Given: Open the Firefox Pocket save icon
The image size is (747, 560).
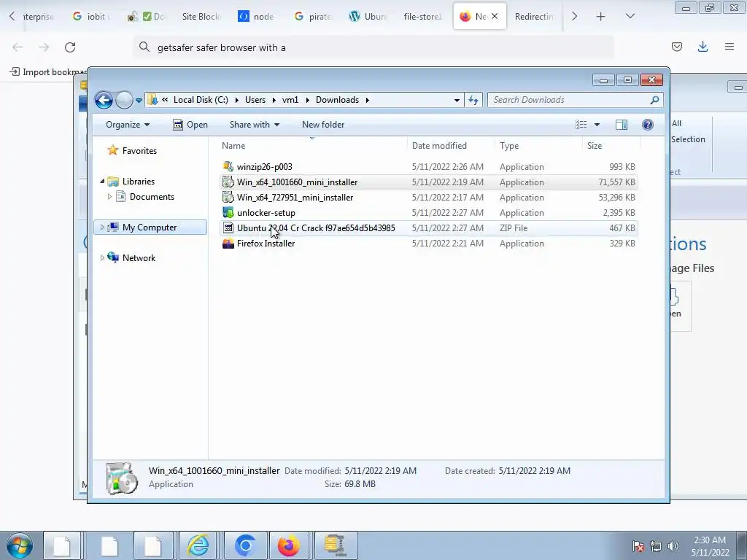Looking at the screenshot, I should click(x=676, y=47).
